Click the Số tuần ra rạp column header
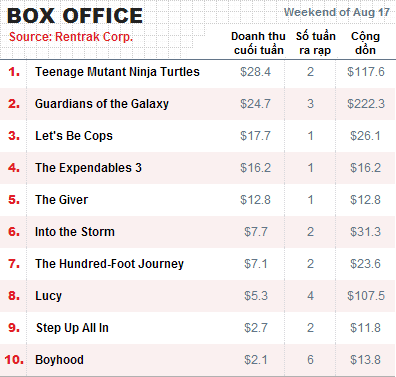Screen dimensions: 396x377 315,43
